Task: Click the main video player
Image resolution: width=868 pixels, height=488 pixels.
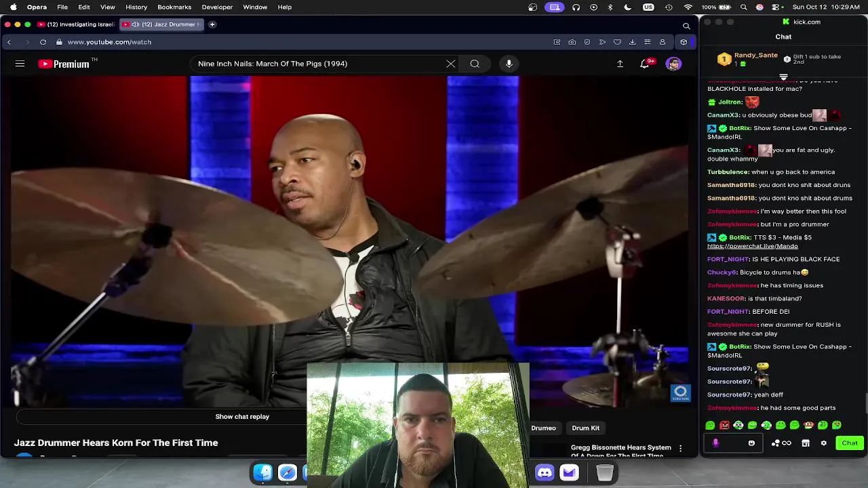Action: 349,242
